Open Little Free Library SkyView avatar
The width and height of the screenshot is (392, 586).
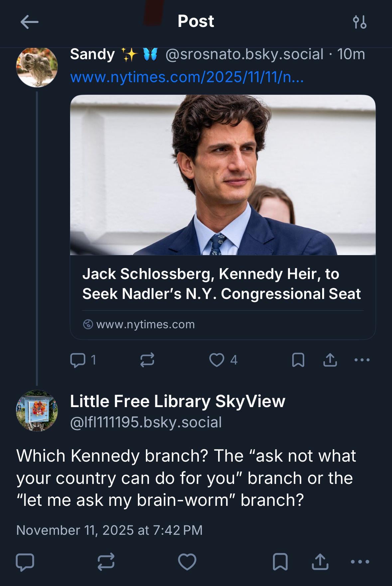[x=37, y=411]
